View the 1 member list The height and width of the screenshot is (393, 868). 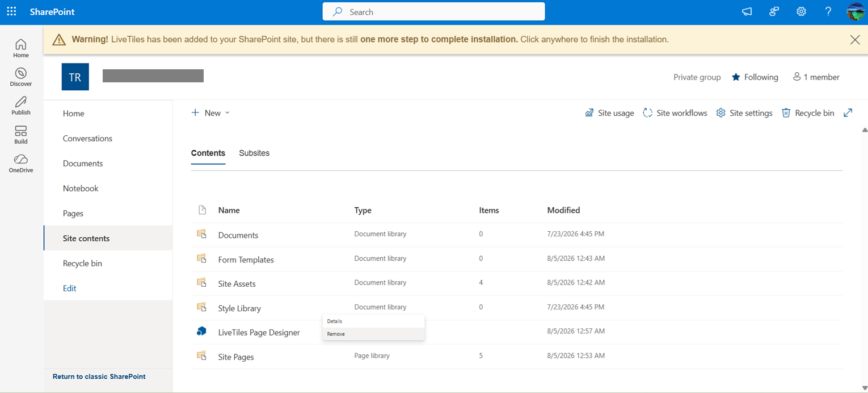tap(816, 77)
